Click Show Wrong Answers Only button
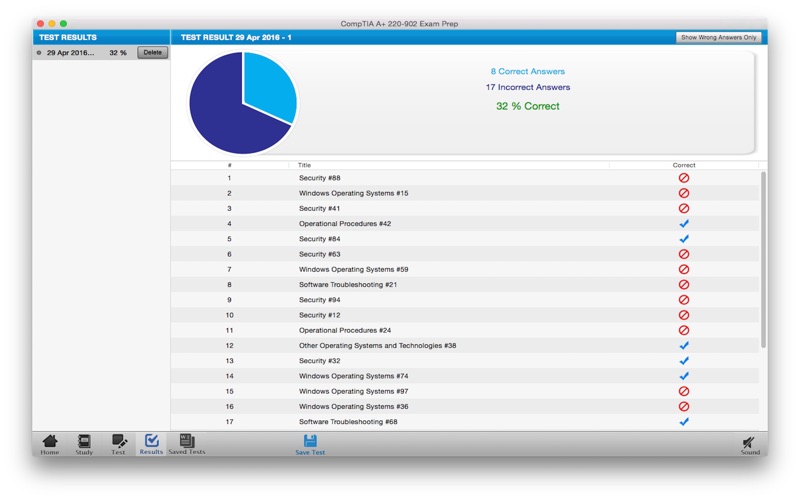 point(718,37)
